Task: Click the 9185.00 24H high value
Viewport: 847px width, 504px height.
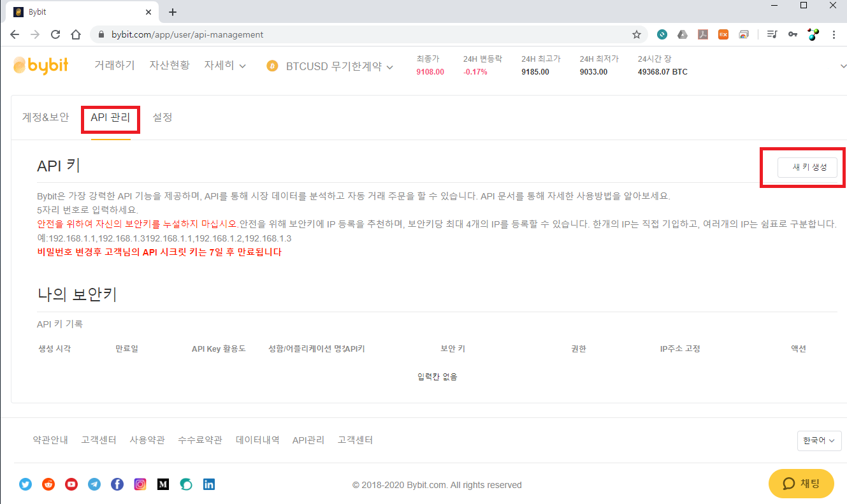Action: coord(535,72)
